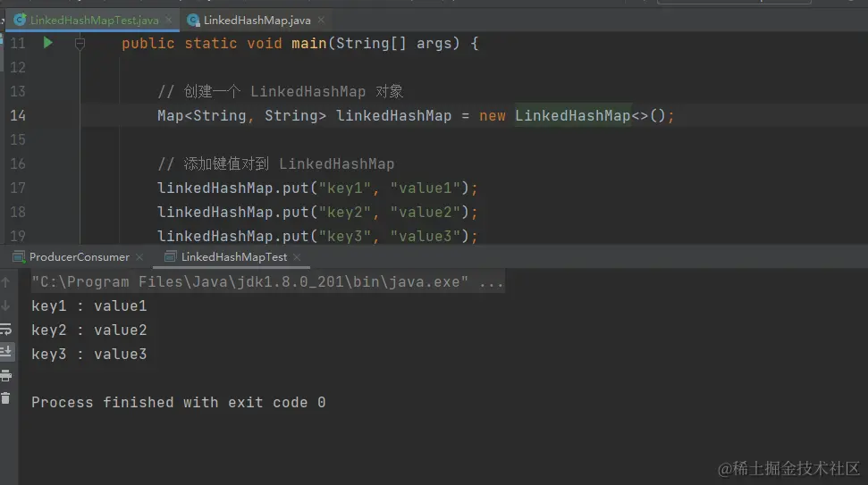Screen dimensions: 868x485
Task: Switch to LinkedHashMap.java editor tab
Action: pyautogui.click(x=257, y=21)
